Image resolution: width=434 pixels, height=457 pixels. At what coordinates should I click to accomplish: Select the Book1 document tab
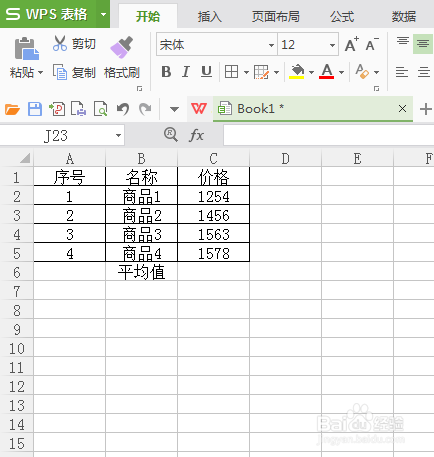point(313,109)
